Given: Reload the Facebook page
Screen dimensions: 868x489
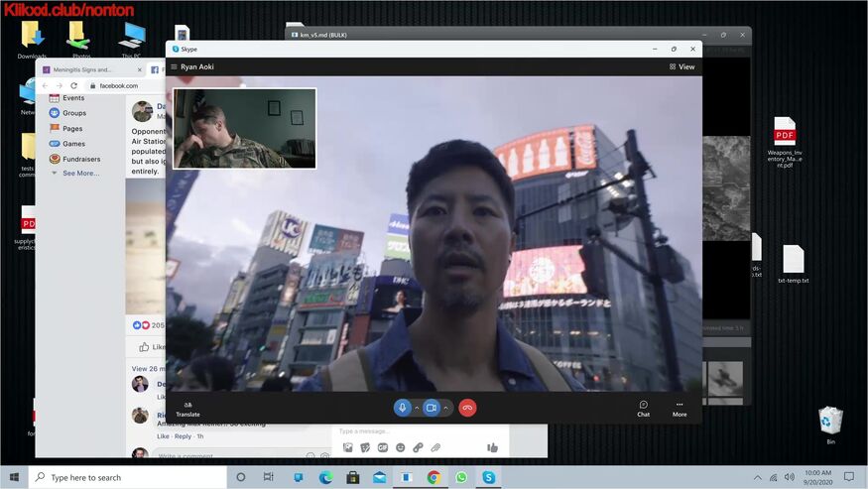Looking at the screenshot, I should pyautogui.click(x=73, y=86).
